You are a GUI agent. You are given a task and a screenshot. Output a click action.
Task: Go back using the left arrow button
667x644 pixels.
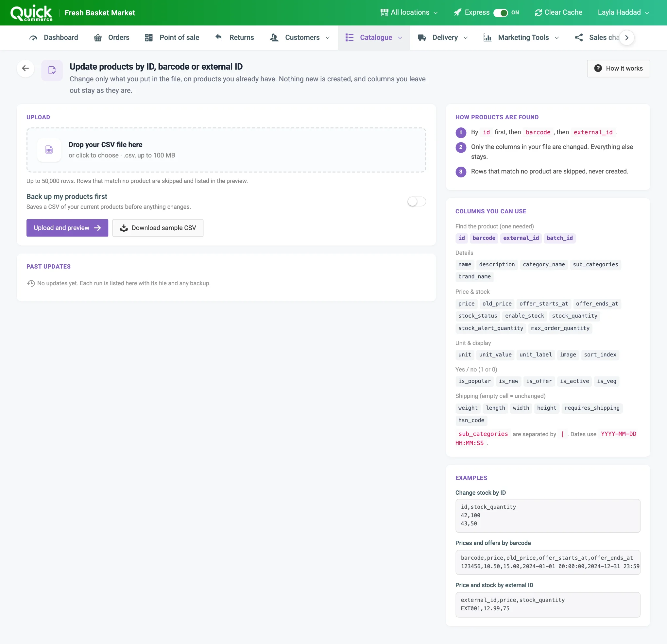[26, 68]
